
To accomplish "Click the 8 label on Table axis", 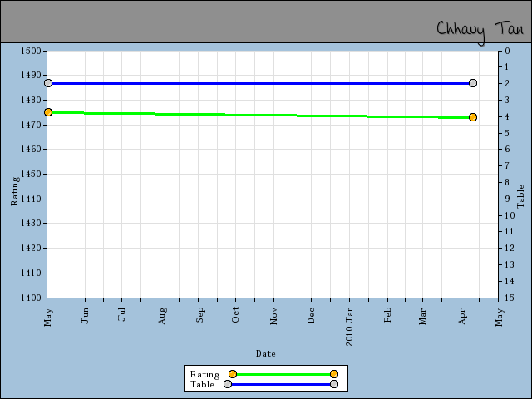I will coord(507,182).
